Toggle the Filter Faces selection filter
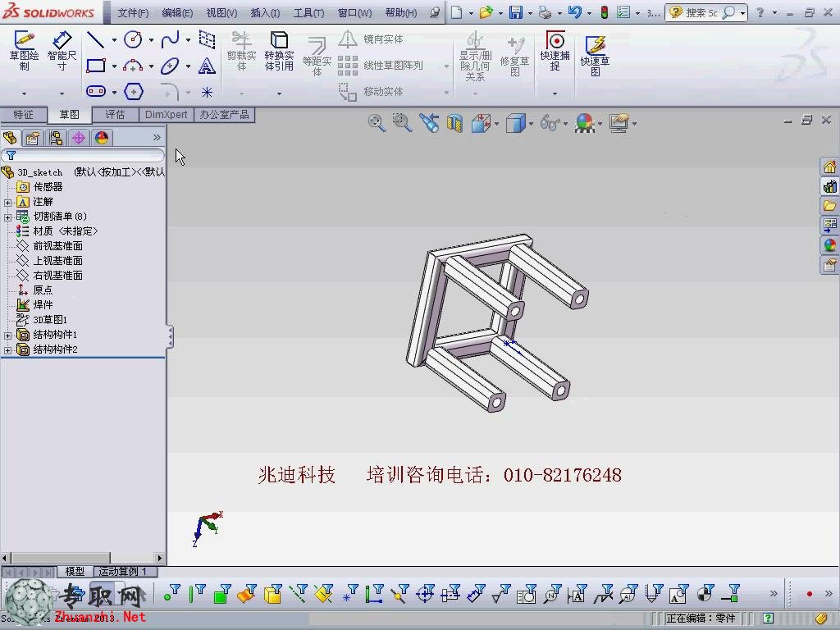Screen dimensions: 840x630 [x=221, y=594]
